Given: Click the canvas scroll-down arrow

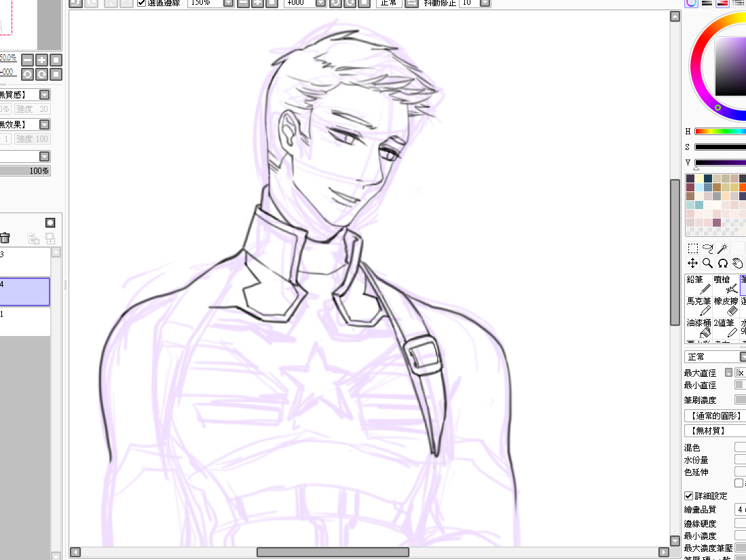Looking at the screenshot, I should click(x=675, y=540).
